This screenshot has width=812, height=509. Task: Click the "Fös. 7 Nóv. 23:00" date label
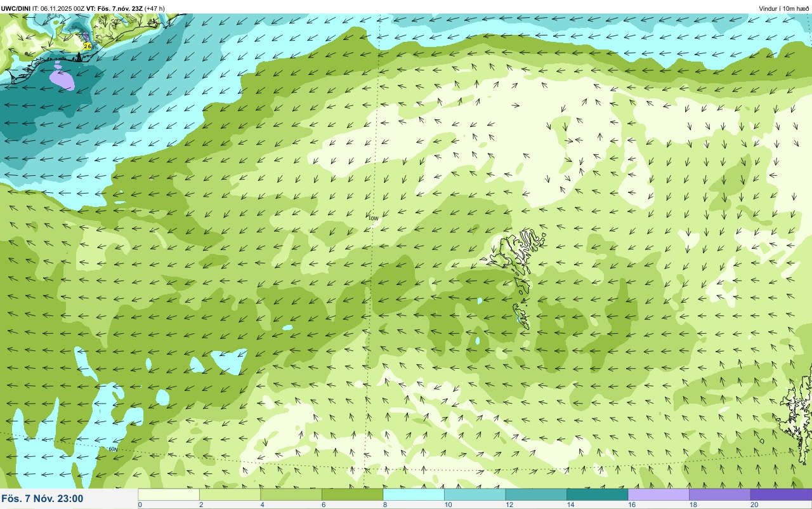click(43, 498)
